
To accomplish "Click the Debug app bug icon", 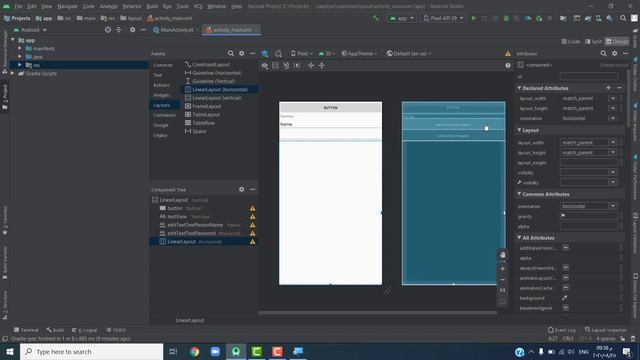I will point(506,18).
